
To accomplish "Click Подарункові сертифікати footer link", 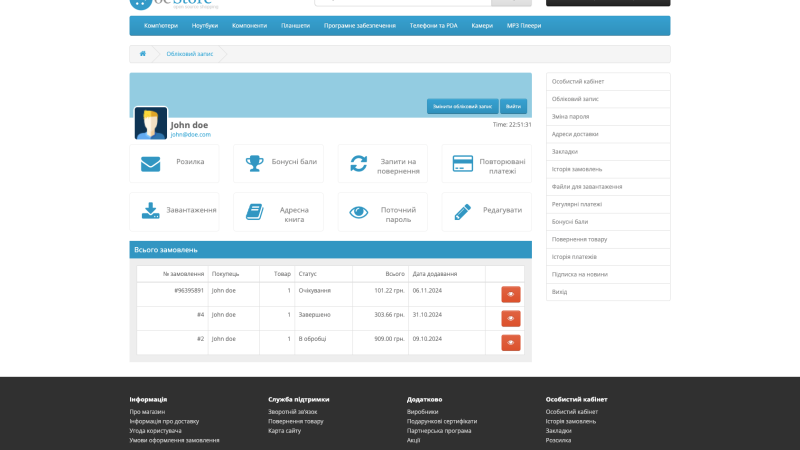I will (442, 421).
